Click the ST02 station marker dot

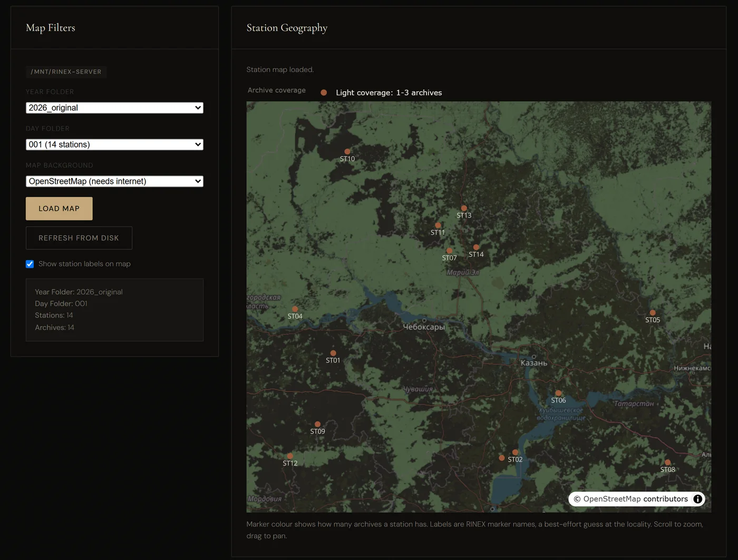click(x=516, y=453)
